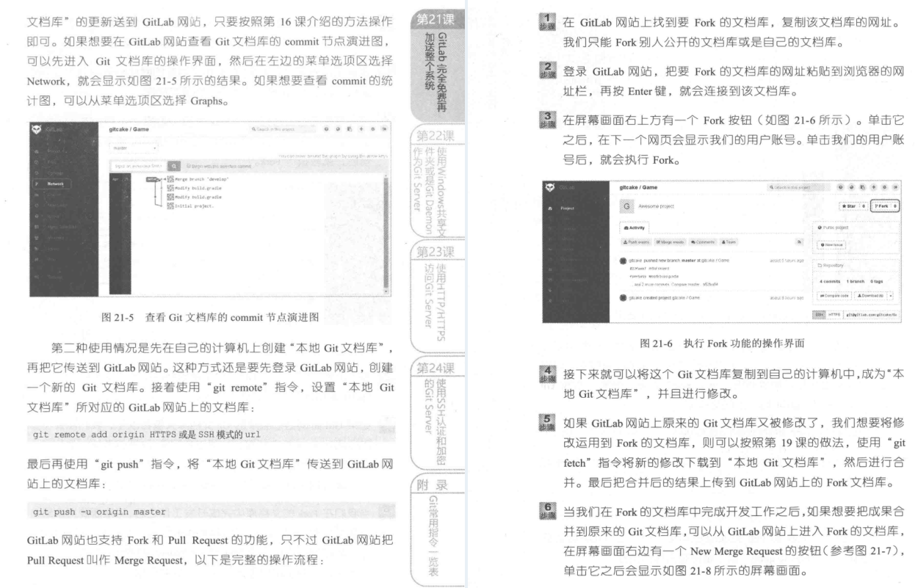
Task: Click gitcake / Game title in Figure 21-6
Action: pyautogui.click(x=638, y=188)
